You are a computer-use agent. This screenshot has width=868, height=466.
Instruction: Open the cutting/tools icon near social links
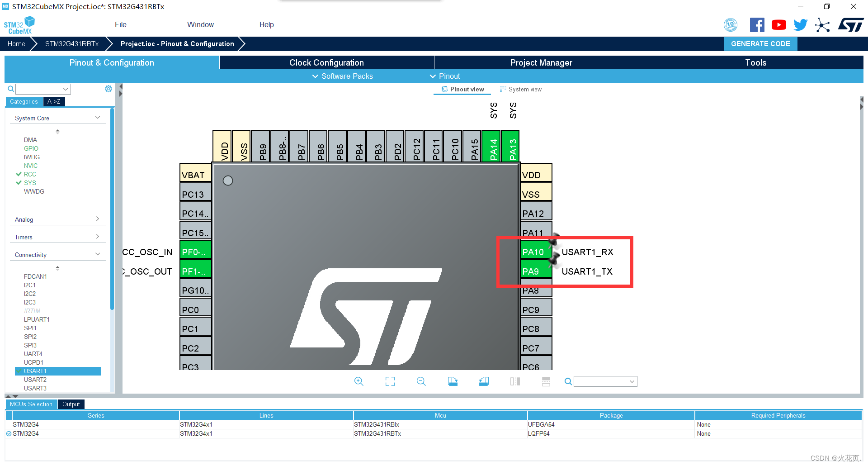[822, 25]
